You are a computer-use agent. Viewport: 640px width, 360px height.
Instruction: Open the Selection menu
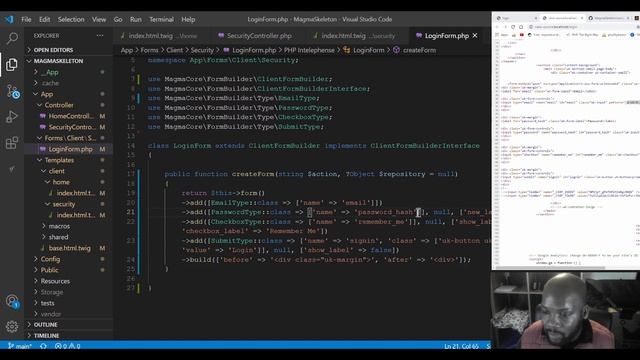click(71, 19)
